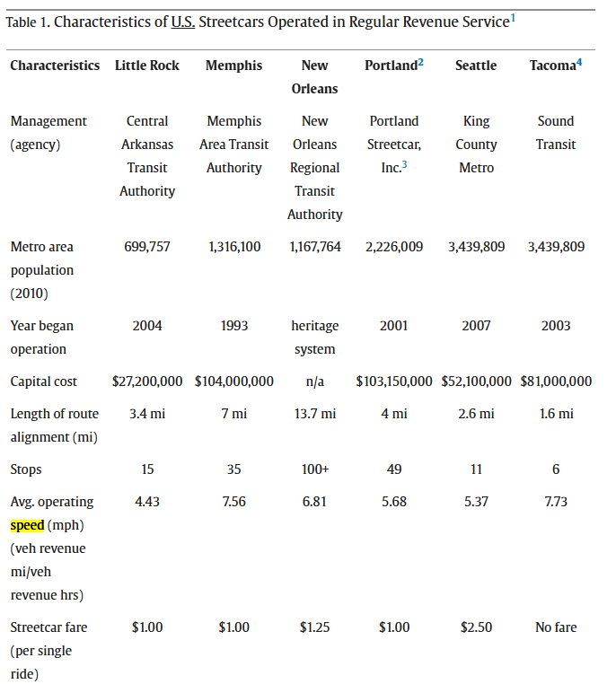Open footnote 1 after the table title
Image resolution: width=616 pixels, height=684 pixels.
513,17
